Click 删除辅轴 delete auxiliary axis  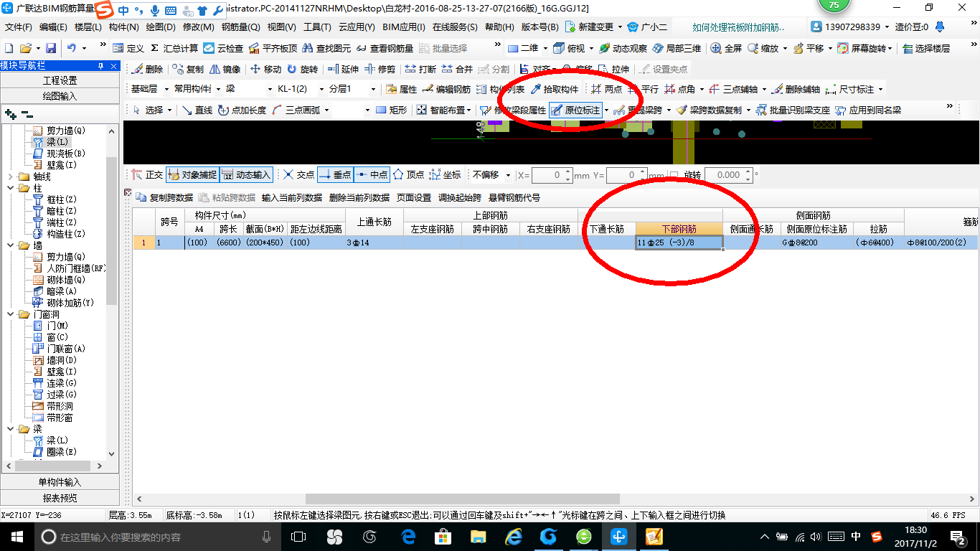(x=796, y=90)
